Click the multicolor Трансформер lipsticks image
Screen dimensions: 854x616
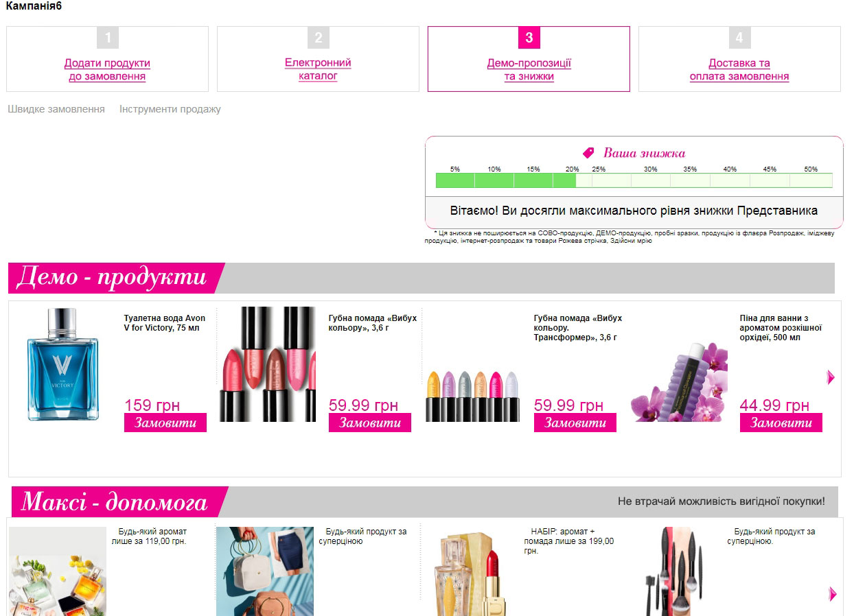click(x=473, y=395)
